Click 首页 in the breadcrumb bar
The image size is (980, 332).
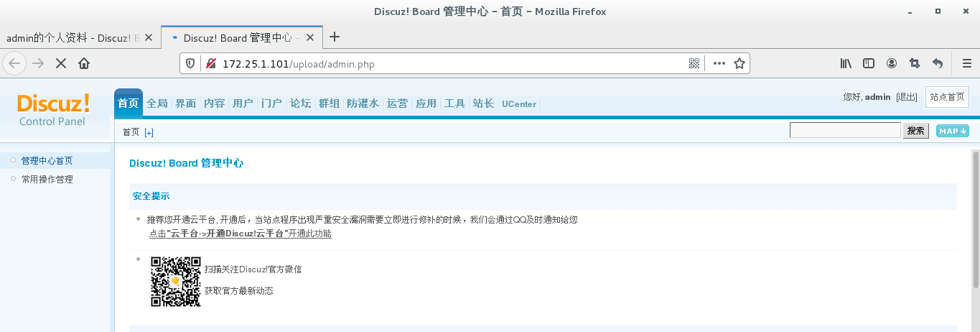(x=131, y=132)
